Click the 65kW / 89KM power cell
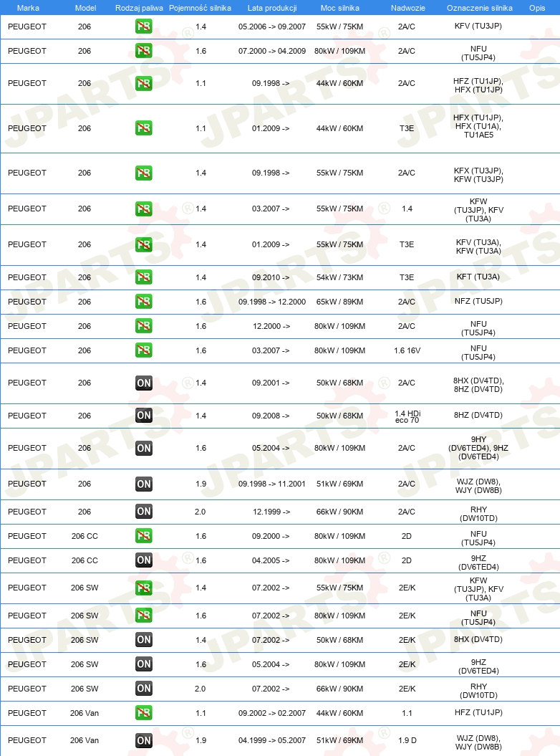 [x=339, y=302]
